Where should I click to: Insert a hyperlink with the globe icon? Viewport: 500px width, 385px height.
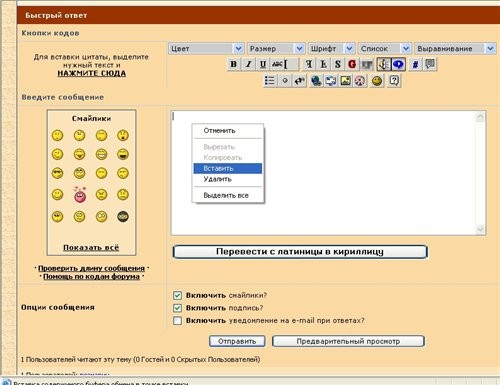click(316, 81)
